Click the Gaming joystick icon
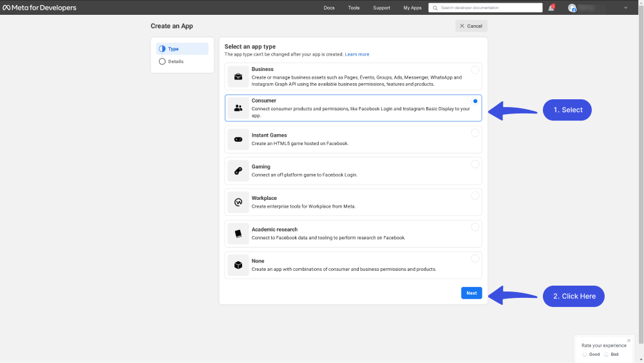644x363 pixels. (x=238, y=171)
